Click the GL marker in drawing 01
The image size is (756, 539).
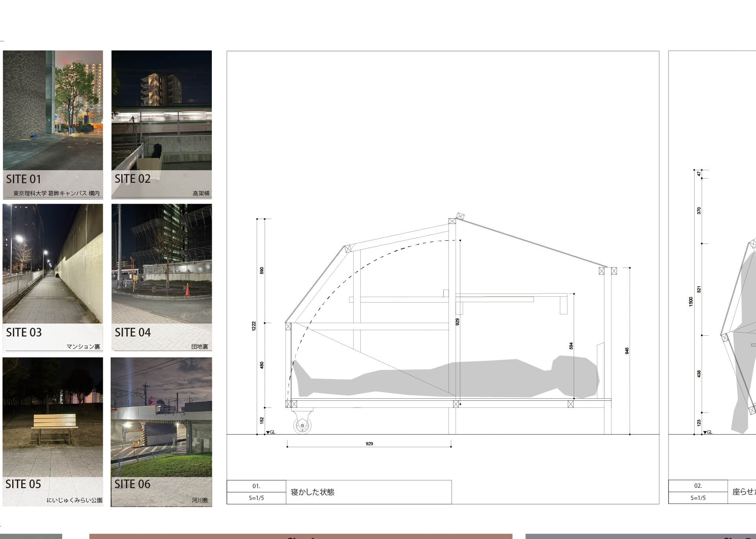271,432
